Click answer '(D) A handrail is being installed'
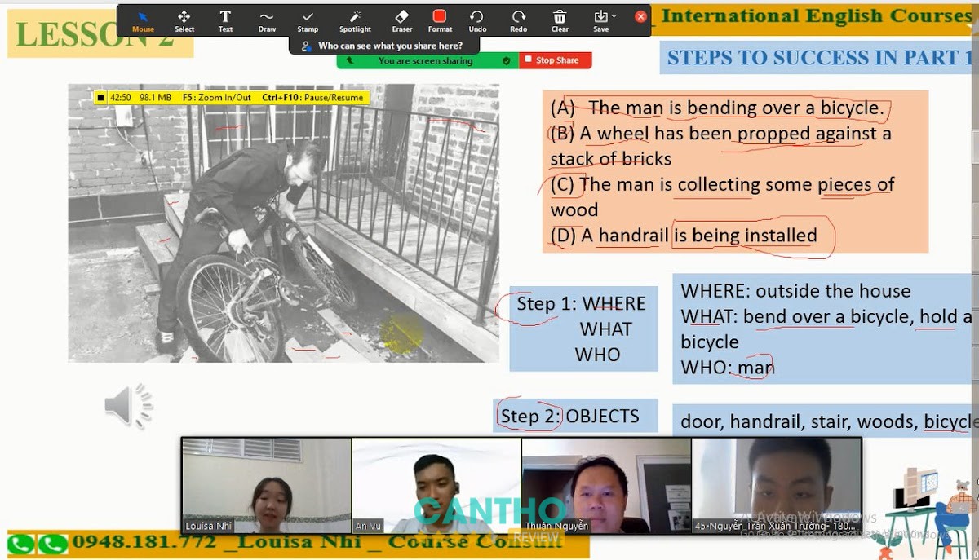The width and height of the screenshot is (979, 560). 684,236
